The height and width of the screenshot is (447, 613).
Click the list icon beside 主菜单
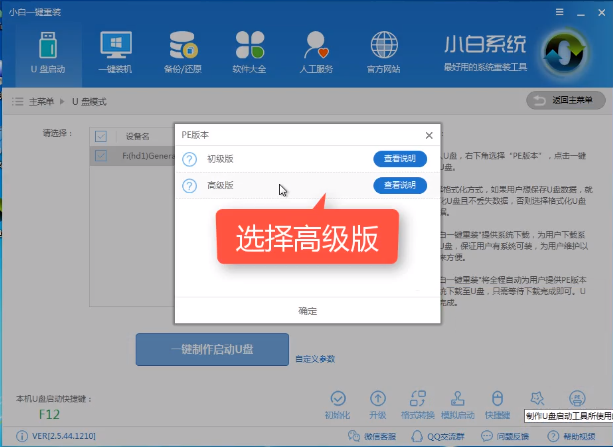[x=18, y=102]
